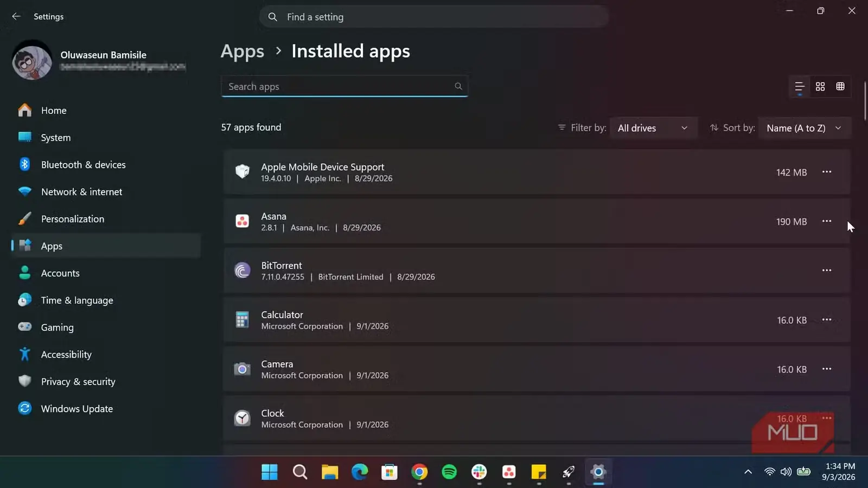Image resolution: width=868 pixels, height=488 pixels.
Task: Open Home settings in sidebar
Action: tap(106, 110)
